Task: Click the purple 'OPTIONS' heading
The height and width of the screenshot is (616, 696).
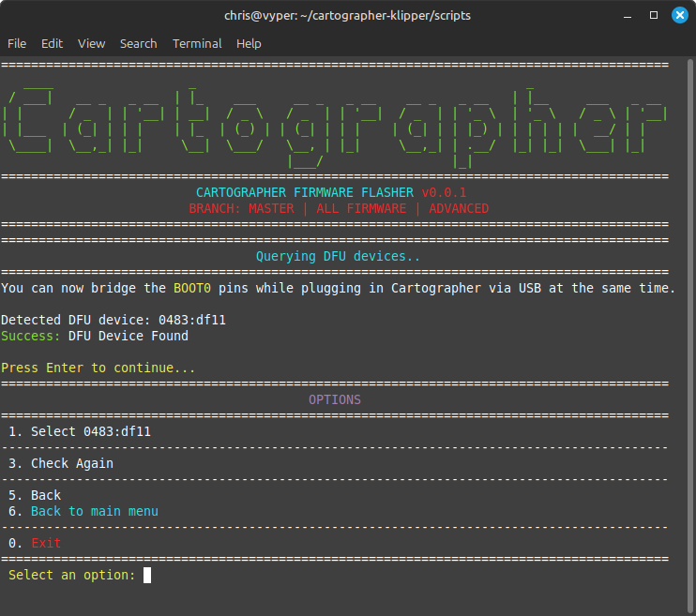Action: click(335, 399)
